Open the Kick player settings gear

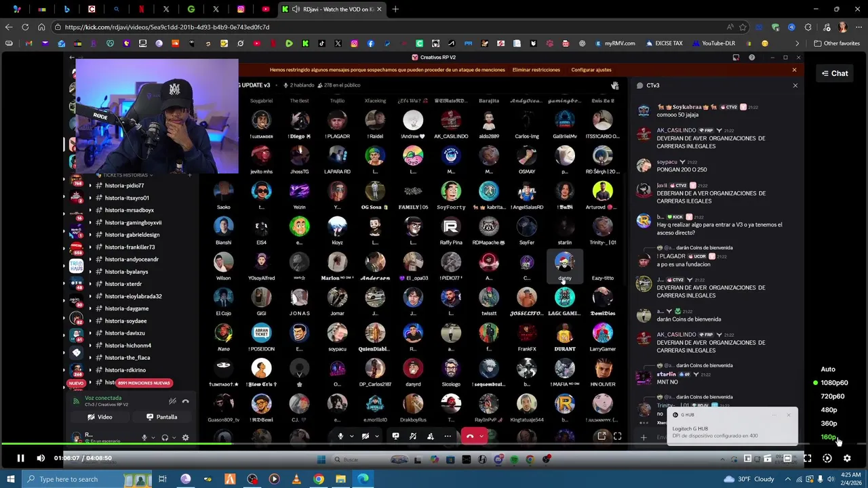tap(847, 458)
